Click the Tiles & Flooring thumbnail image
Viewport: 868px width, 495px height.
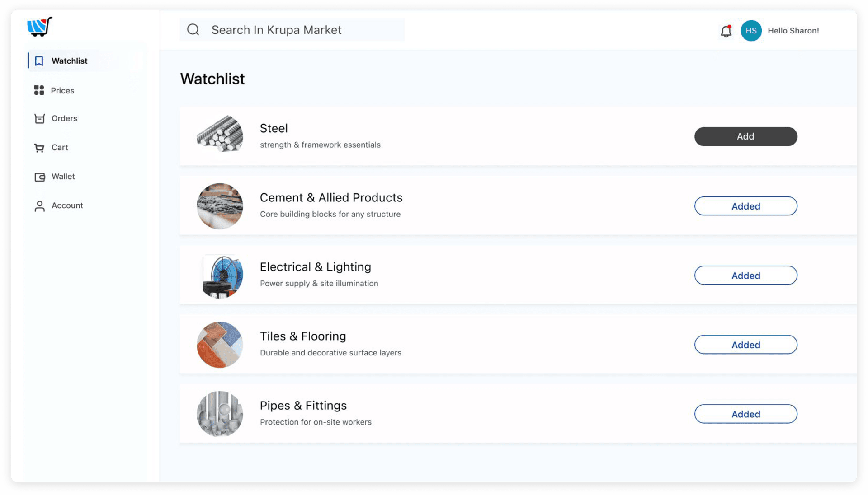[x=220, y=345]
